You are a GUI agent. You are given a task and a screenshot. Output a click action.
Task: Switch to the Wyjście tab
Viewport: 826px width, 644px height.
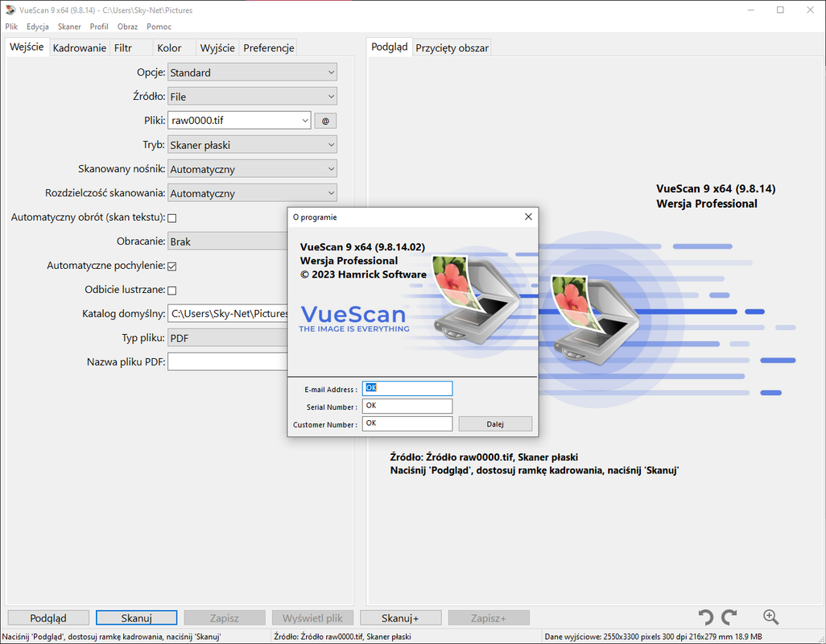click(x=217, y=47)
